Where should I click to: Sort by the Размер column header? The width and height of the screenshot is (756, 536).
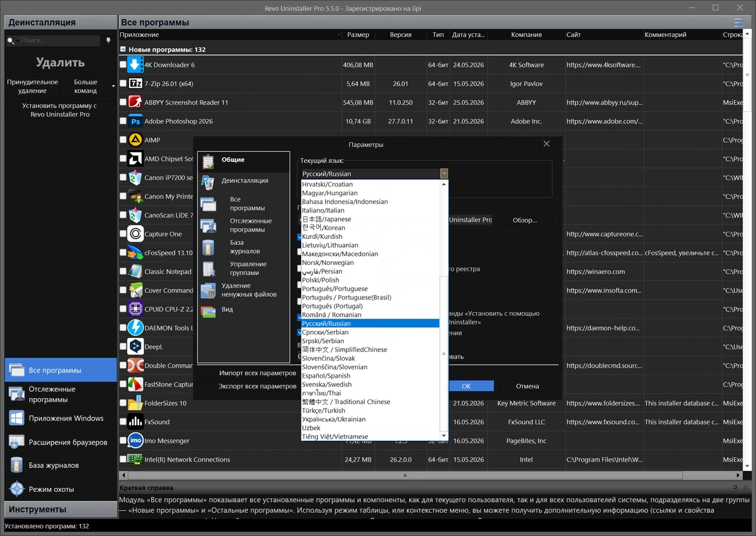(x=358, y=35)
